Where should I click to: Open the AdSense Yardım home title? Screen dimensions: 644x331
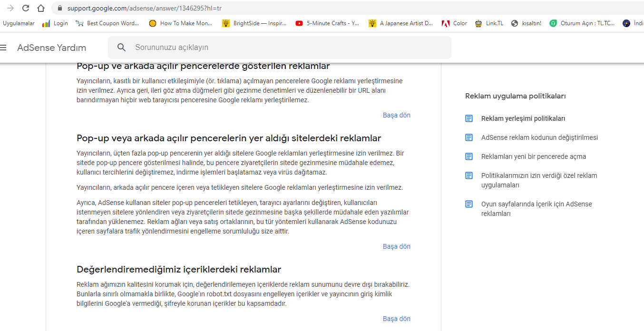coord(52,48)
